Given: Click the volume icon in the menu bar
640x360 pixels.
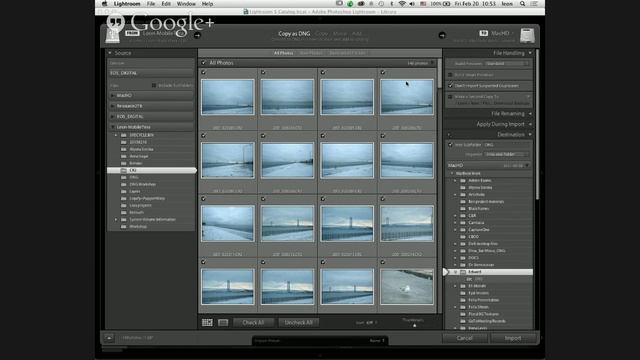Looking at the screenshot, I should click(x=412, y=4).
